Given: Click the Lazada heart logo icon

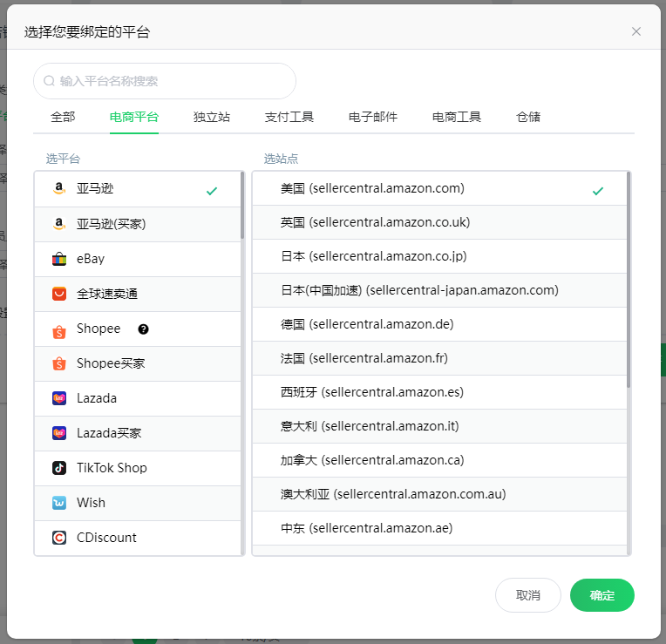Looking at the screenshot, I should 59,398.
